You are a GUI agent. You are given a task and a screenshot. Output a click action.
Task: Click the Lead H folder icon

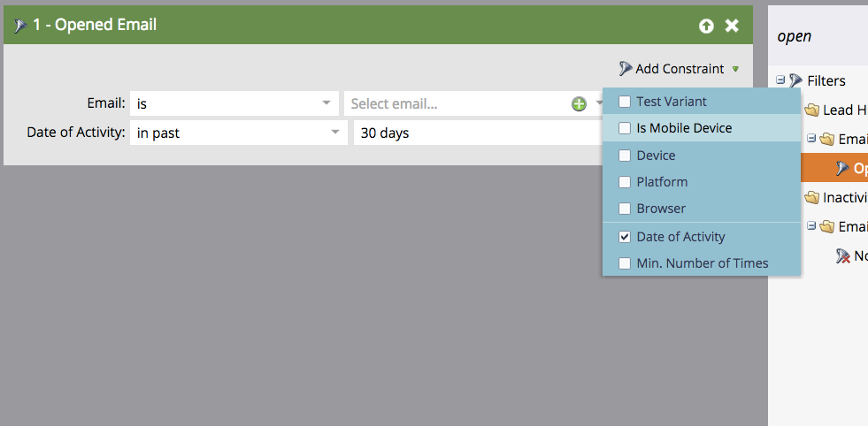811,110
